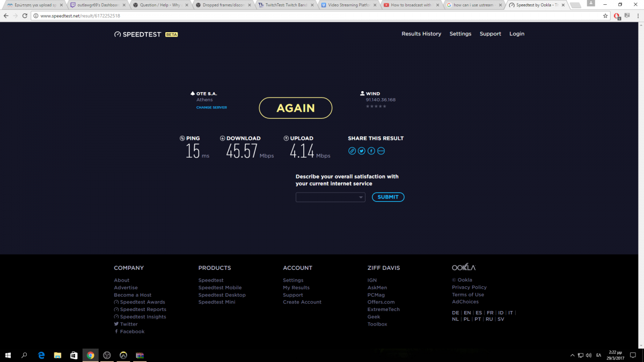Viewport: 644px width, 362px height.
Task: Open the Speedtest Awards footer link
Action: point(142,302)
